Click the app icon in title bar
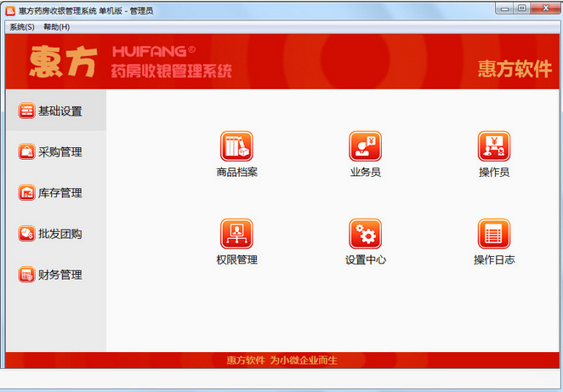The width and height of the screenshot is (563, 392). coord(10,10)
